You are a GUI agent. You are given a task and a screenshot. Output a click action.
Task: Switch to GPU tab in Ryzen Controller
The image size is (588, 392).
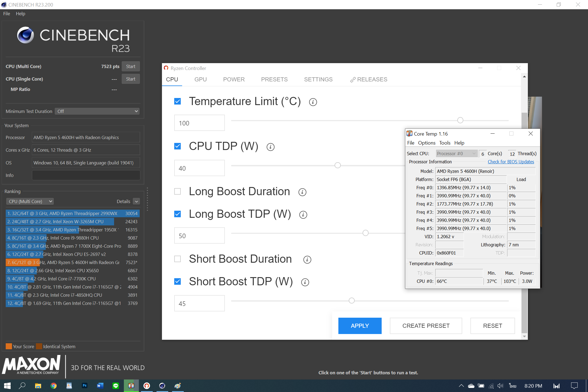(201, 79)
